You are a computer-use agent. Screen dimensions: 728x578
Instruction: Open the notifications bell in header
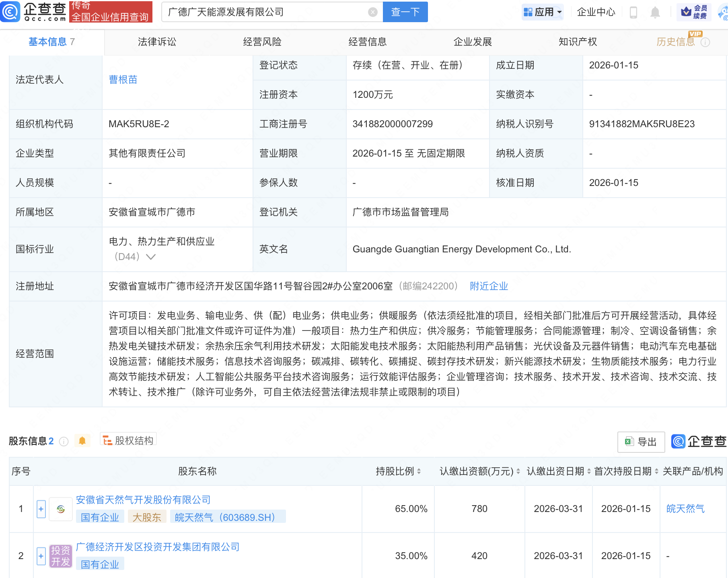[x=655, y=12]
